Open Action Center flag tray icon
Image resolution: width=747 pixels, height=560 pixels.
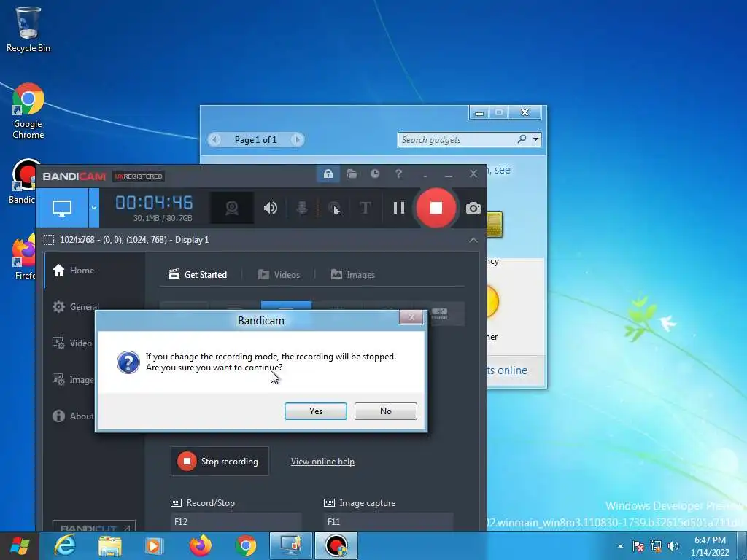click(638, 546)
